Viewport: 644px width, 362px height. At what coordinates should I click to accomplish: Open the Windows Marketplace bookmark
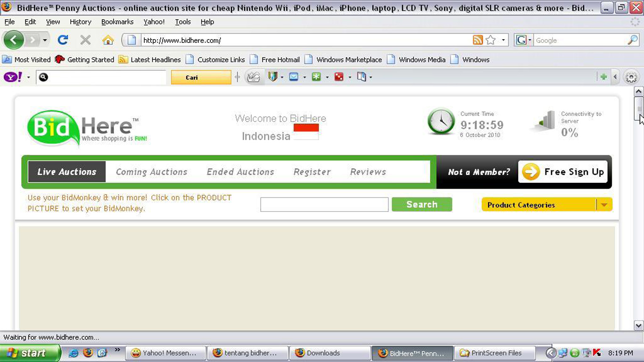coord(343,59)
